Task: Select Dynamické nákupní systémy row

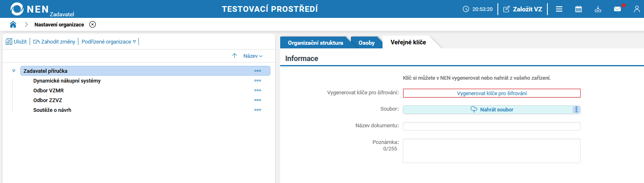Action: point(67,81)
